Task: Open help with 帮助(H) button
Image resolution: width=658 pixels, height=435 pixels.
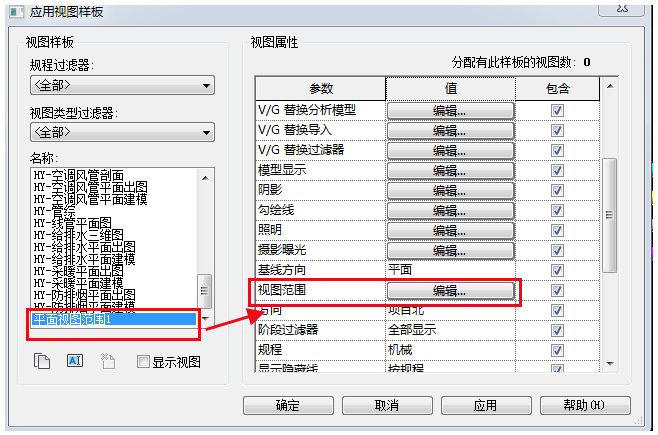Action: pyautogui.click(x=585, y=405)
